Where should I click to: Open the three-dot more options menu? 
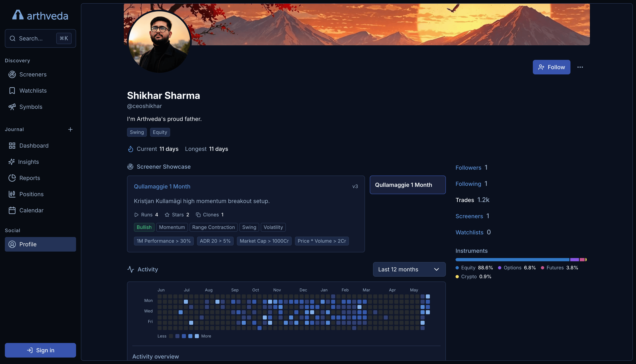580,67
